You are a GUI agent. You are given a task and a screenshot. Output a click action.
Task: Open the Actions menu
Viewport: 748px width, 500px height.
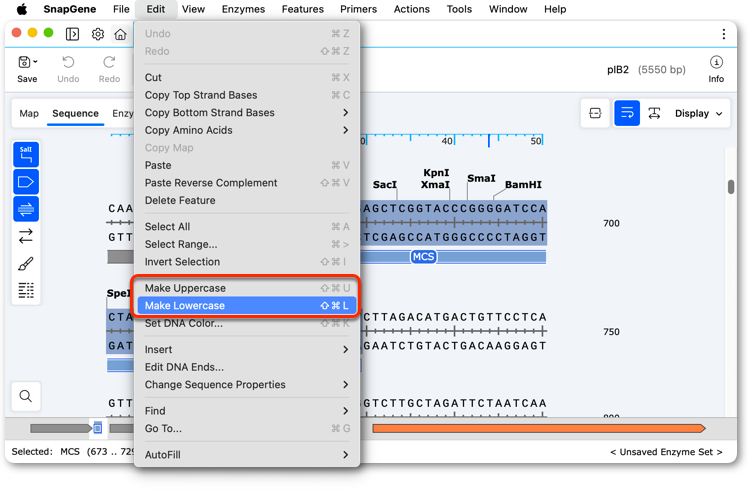pyautogui.click(x=411, y=9)
